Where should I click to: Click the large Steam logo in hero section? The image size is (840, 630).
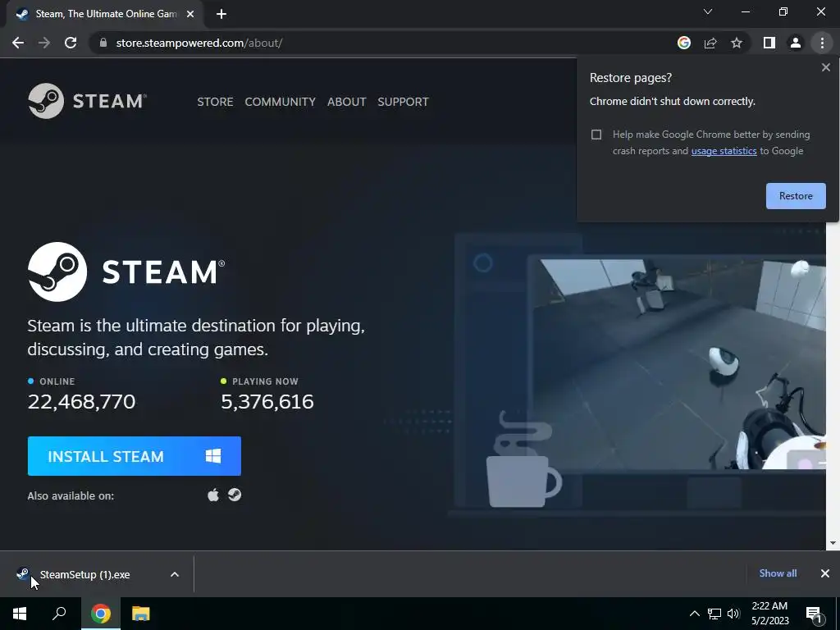[x=126, y=272]
